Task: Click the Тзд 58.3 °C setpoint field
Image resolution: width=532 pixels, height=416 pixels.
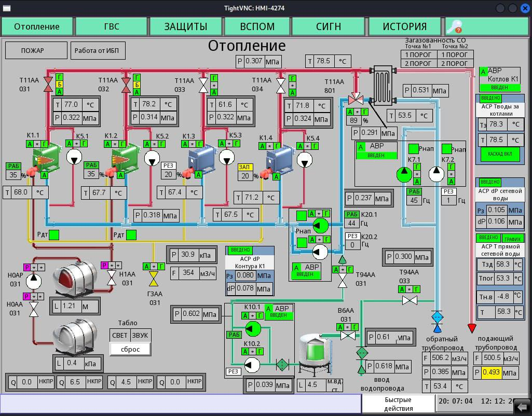Action: [x=503, y=265]
